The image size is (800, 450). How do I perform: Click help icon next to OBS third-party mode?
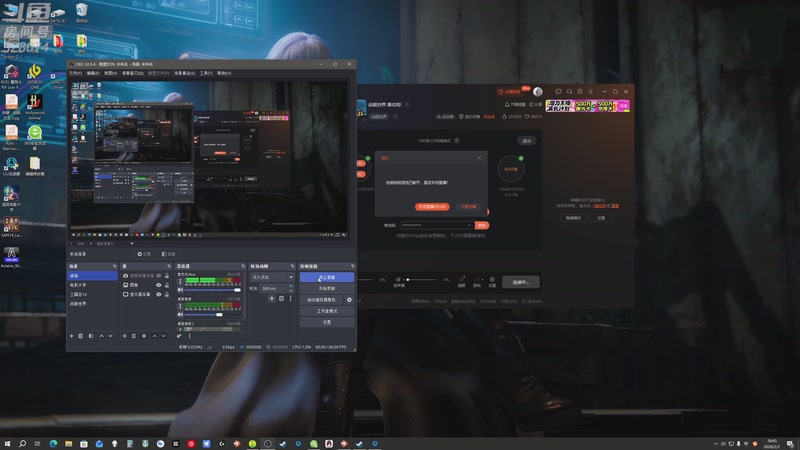tap(457, 141)
